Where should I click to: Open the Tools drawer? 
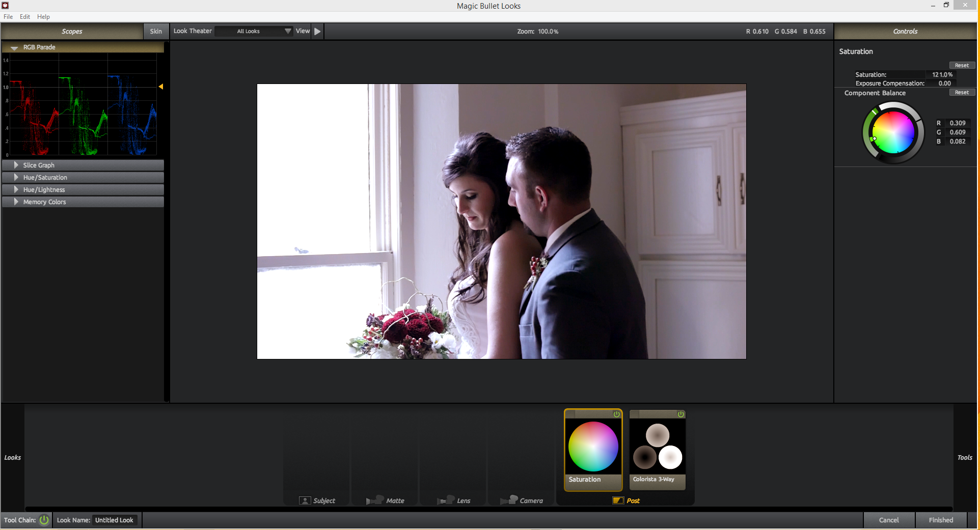pyautogui.click(x=965, y=457)
